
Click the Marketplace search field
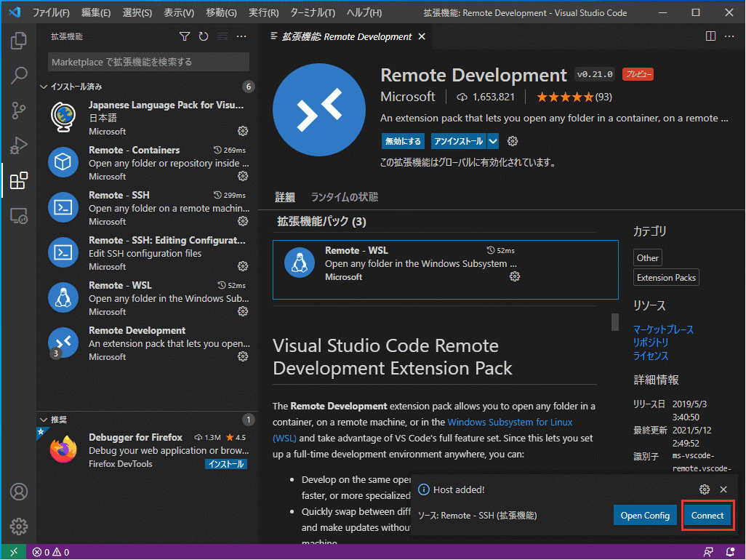[148, 63]
